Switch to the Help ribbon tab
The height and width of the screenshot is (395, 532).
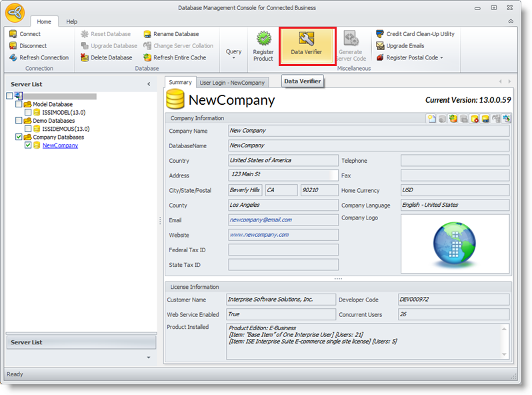(x=71, y=22)
